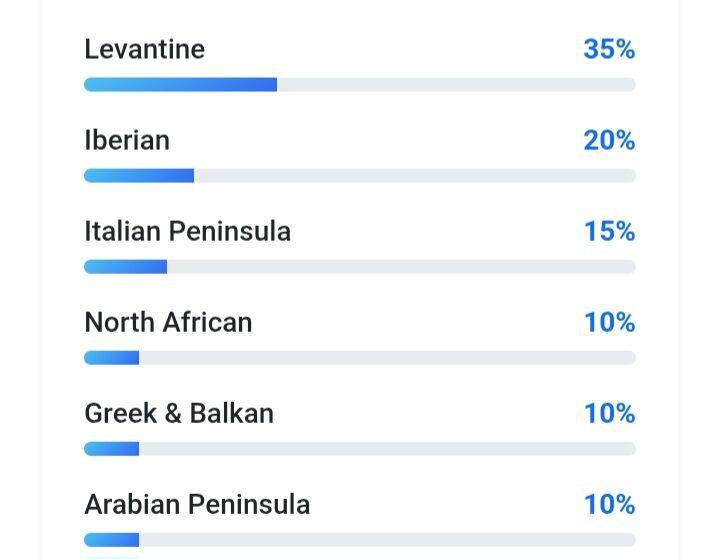The image size is (720, 559).
Task: Choose the Greek & Balkan label
Action: point(179,413)
